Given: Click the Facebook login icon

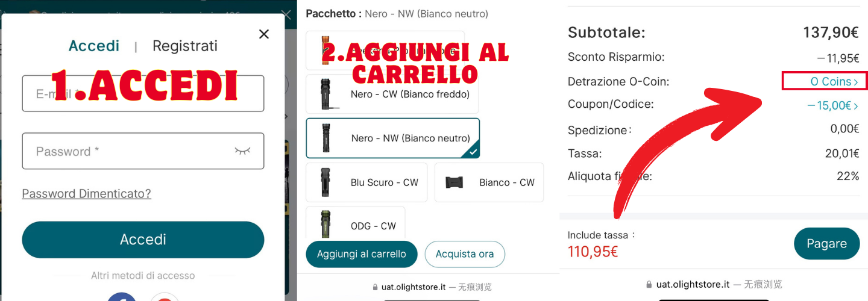Looking at the screenshot, I should click(x=121, y=297).
